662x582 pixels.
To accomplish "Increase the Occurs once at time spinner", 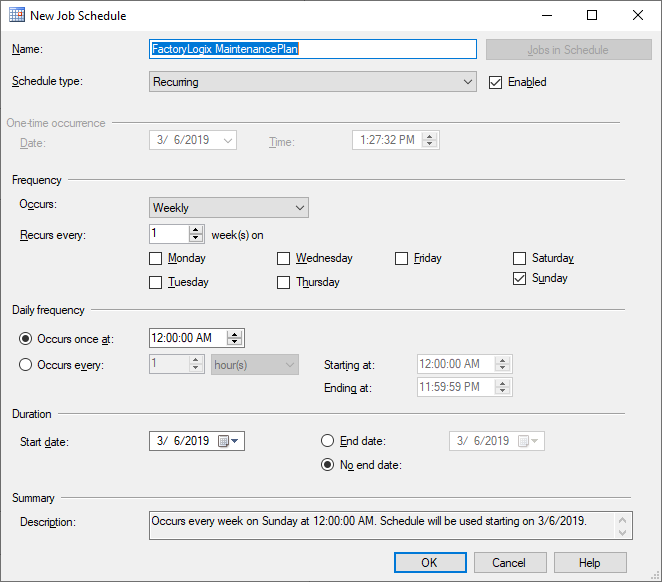I will 235,334.
